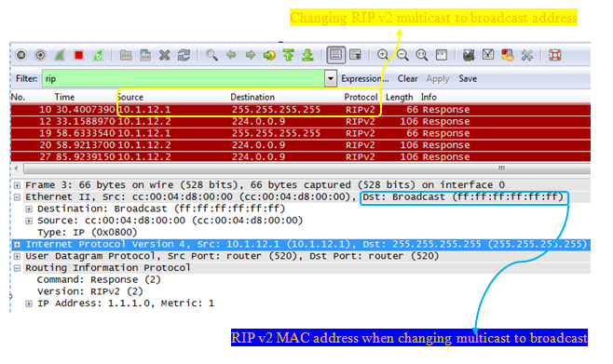Select the Type: IP (0x0800) line

pos(88,233)
